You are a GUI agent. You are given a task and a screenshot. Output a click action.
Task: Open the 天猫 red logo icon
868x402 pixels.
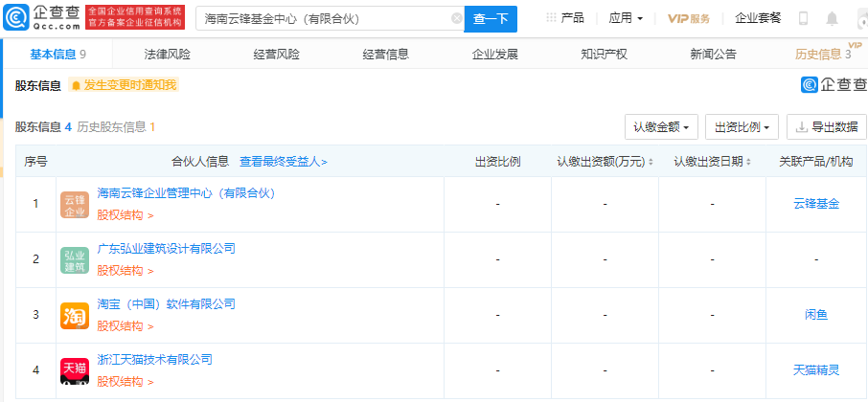tap(75, 371)
